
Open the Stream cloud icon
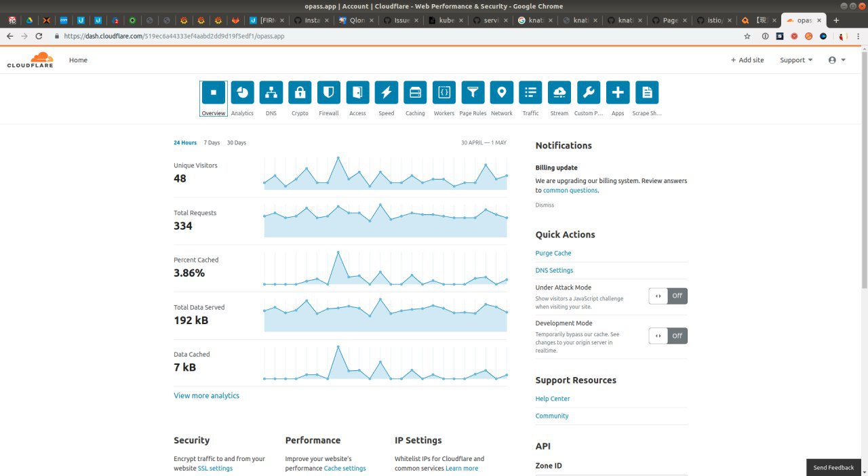click(559, 92)
